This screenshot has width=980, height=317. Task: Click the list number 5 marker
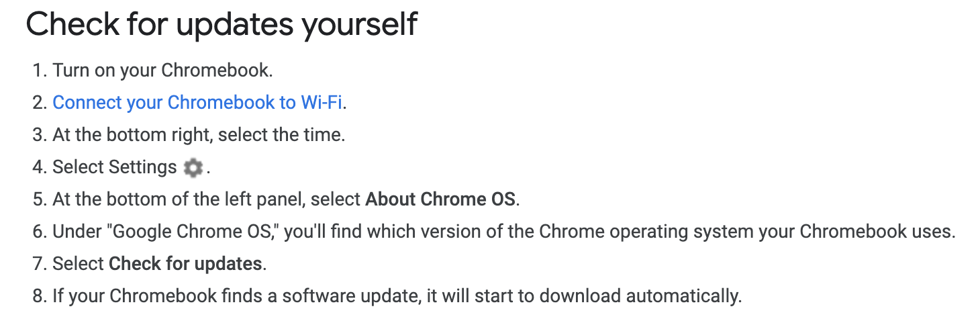click(38, 199)
